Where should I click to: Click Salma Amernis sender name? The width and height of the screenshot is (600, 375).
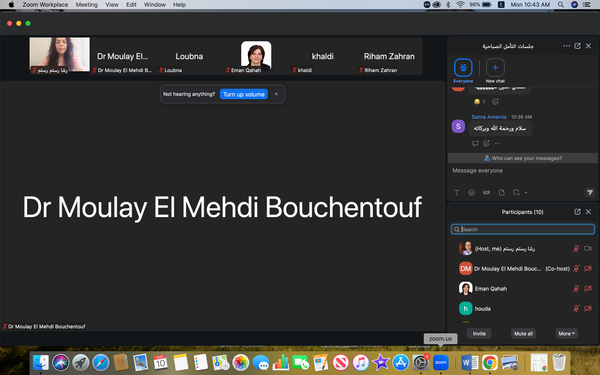click(x=489, y=117)
